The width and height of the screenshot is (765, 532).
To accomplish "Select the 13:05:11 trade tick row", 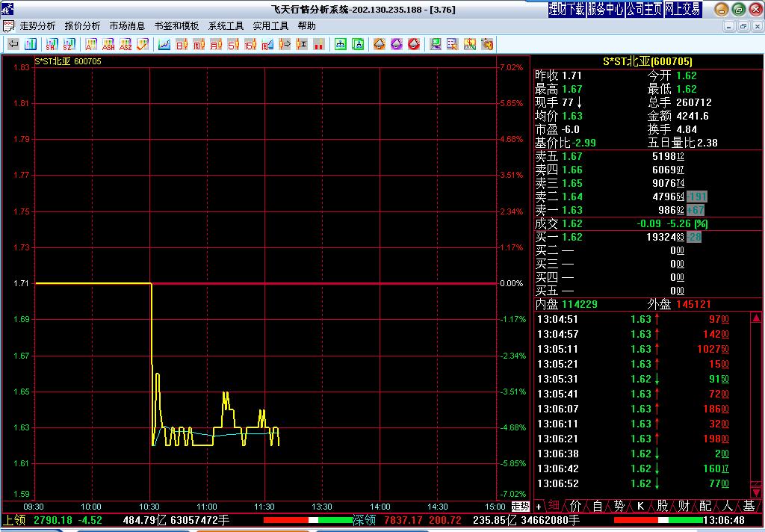I will (642, 350).
